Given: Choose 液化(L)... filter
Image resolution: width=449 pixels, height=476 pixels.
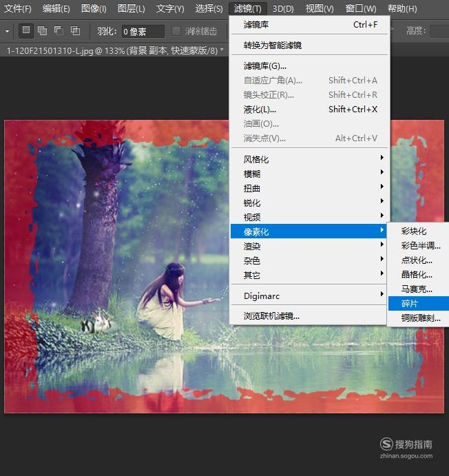Looking at the screenshot, I should click(309, 110).
